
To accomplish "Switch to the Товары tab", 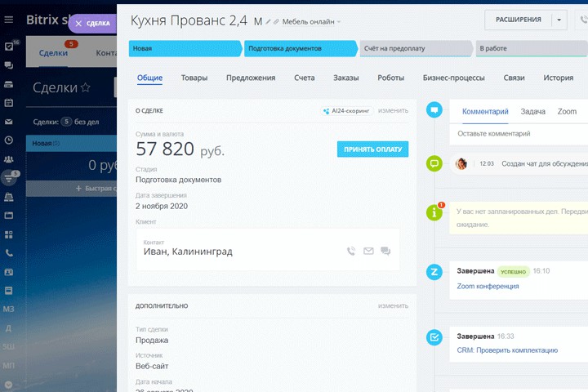I will (194, 78).
